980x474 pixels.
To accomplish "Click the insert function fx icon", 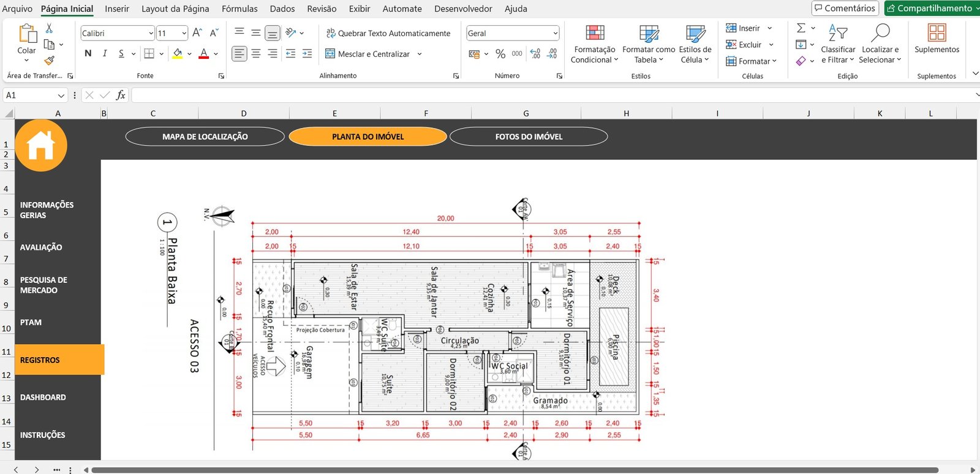I will [x=121, y=95].
